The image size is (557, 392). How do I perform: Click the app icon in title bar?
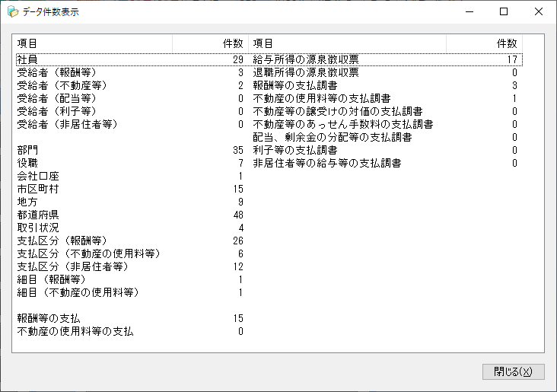click(x=12, y=12)
